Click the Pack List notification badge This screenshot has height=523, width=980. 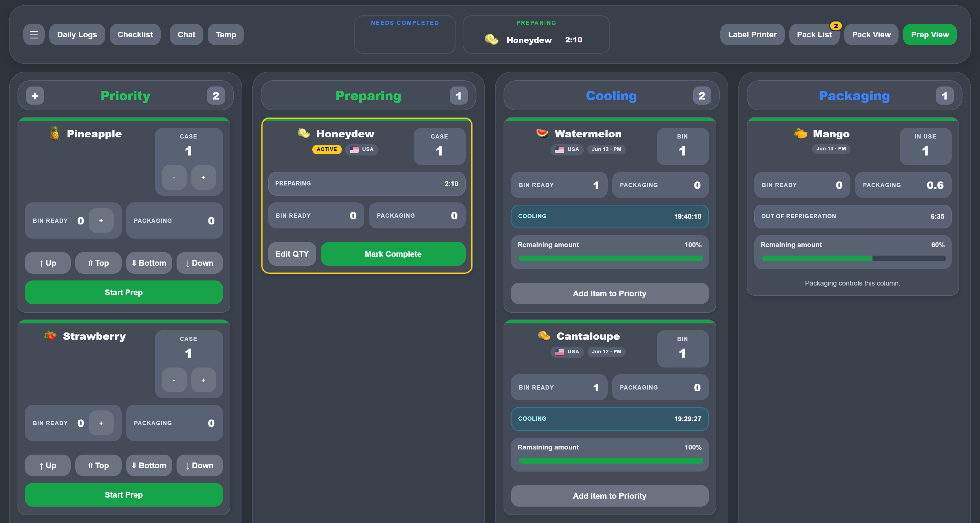[836, 26]
